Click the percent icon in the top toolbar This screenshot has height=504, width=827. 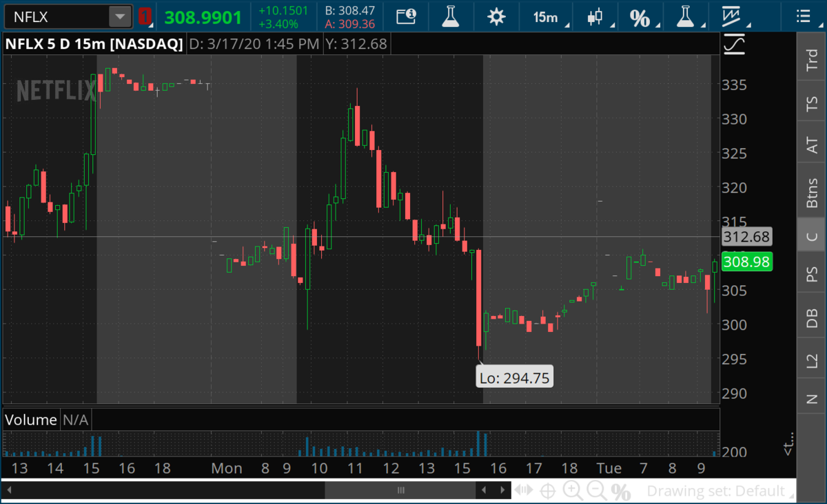tap(640, 17)
